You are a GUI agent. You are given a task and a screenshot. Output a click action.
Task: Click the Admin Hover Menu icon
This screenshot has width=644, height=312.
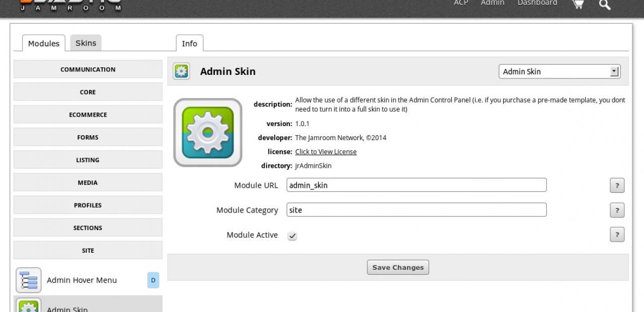[x=29, y=280]
